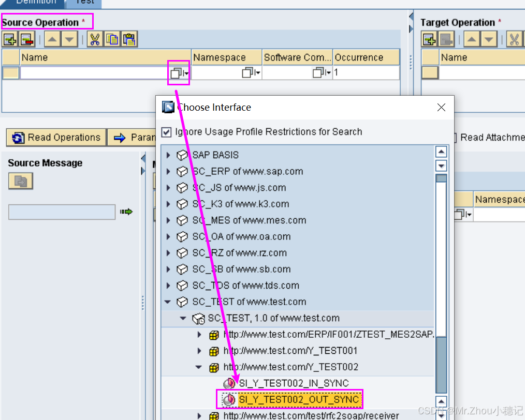Expand the SC_MES of www.mes.com node
This screenshot has height=420, width=525.
[x=168, y=220]
